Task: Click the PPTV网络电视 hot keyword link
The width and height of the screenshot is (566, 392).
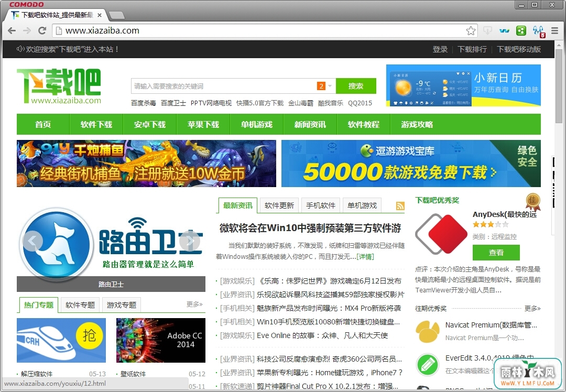Action: tap(211, 103)
